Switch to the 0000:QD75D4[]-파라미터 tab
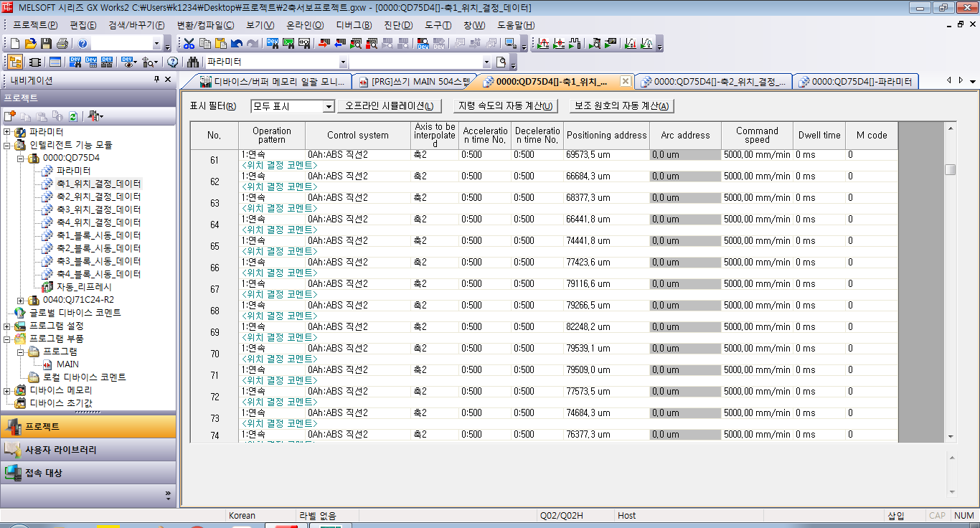The height and width of the screenshot is (528, 980). pos(854,81)
